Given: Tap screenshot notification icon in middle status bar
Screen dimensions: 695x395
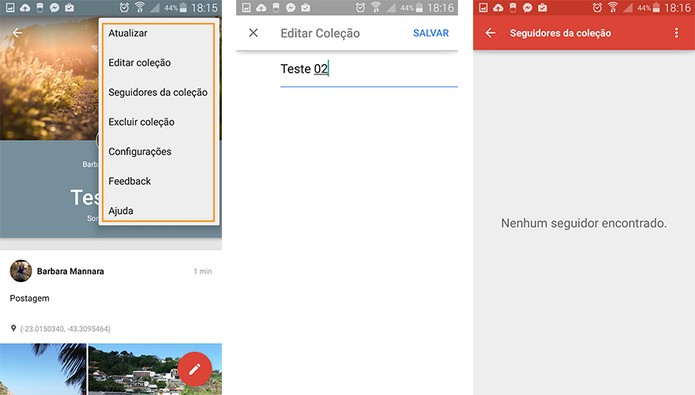Looking at the screenshot, I should pos(246,8).
